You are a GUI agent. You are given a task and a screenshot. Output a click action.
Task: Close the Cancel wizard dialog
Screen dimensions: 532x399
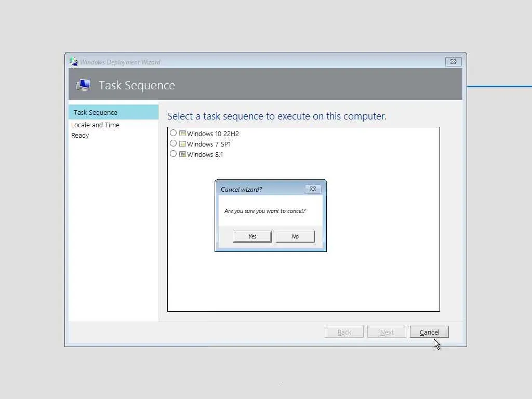[313, 189]
